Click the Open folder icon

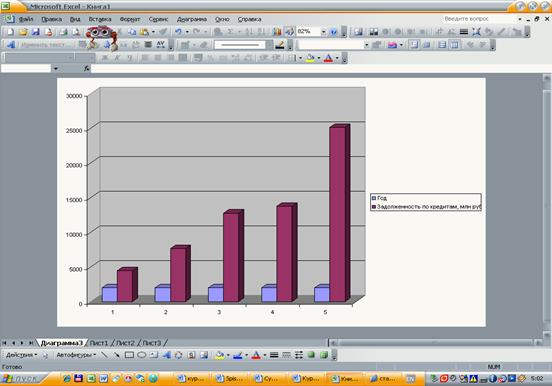[23, 32]
